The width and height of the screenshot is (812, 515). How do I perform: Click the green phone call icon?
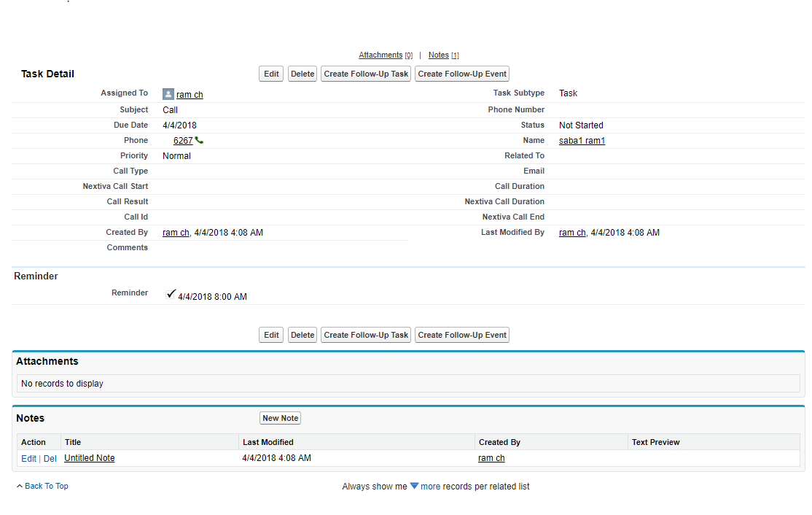199,140
